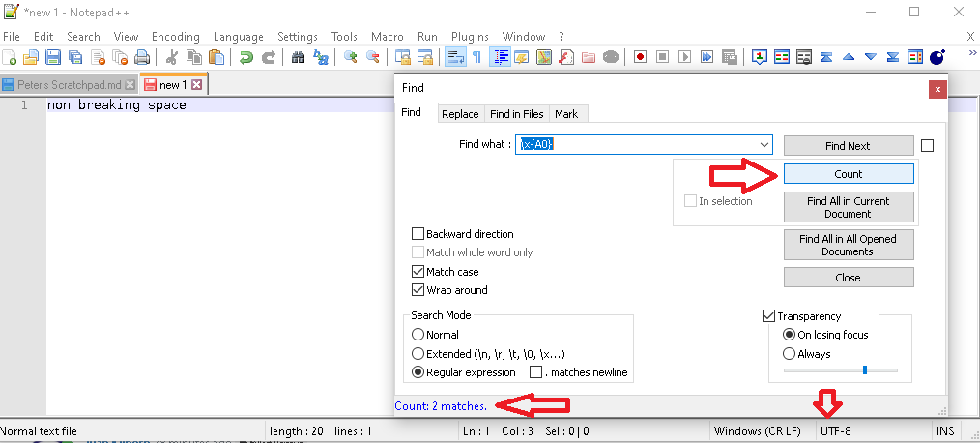
Task: Open the Encoding menu
Action: (x=176, y=37)
